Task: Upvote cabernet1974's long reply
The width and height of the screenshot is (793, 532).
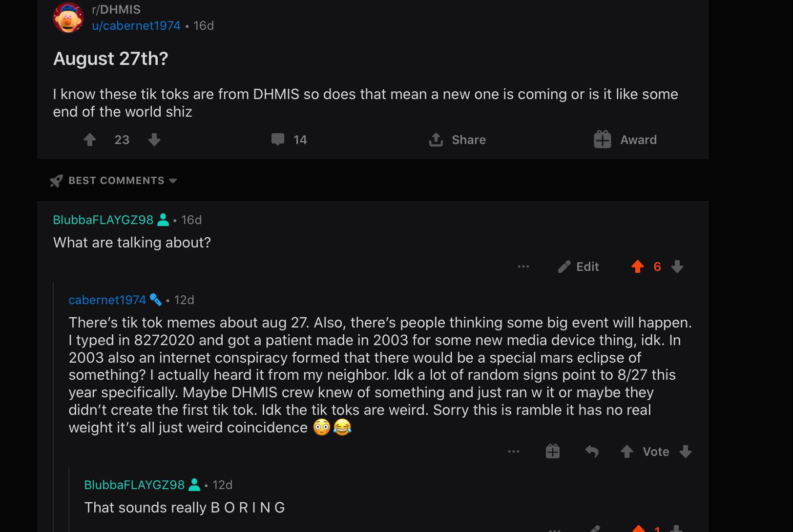Action: click(627, 451)
